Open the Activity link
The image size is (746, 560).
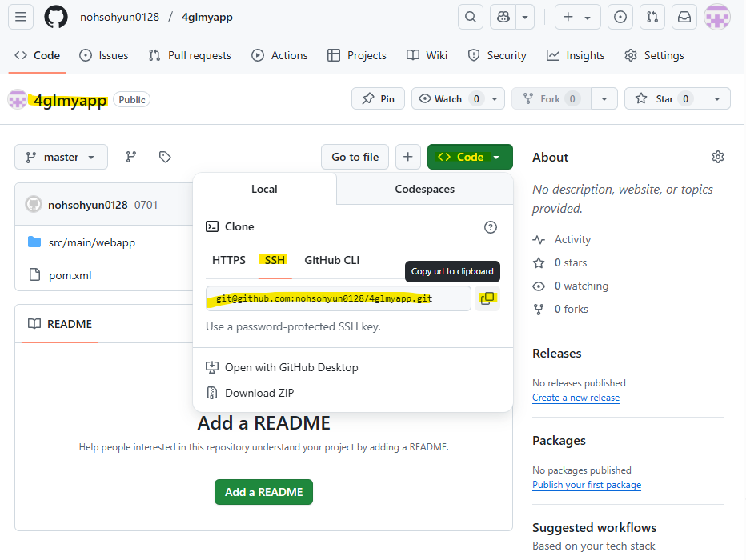tap(561, 239)
